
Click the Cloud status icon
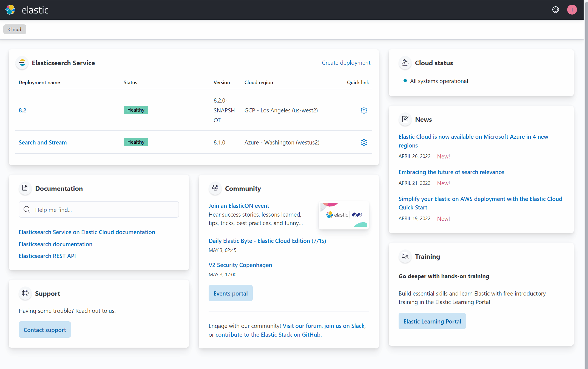(405, 63)
